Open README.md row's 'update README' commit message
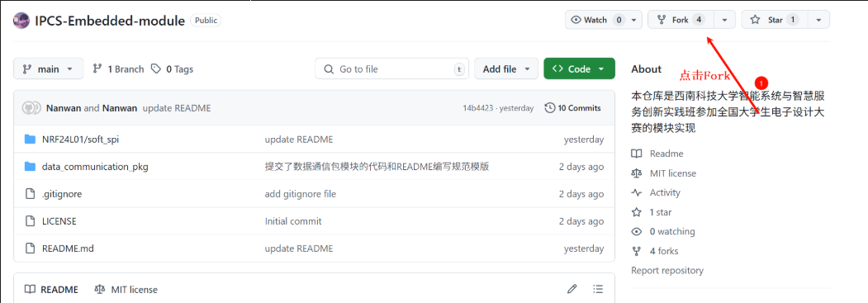 [299, 249]
